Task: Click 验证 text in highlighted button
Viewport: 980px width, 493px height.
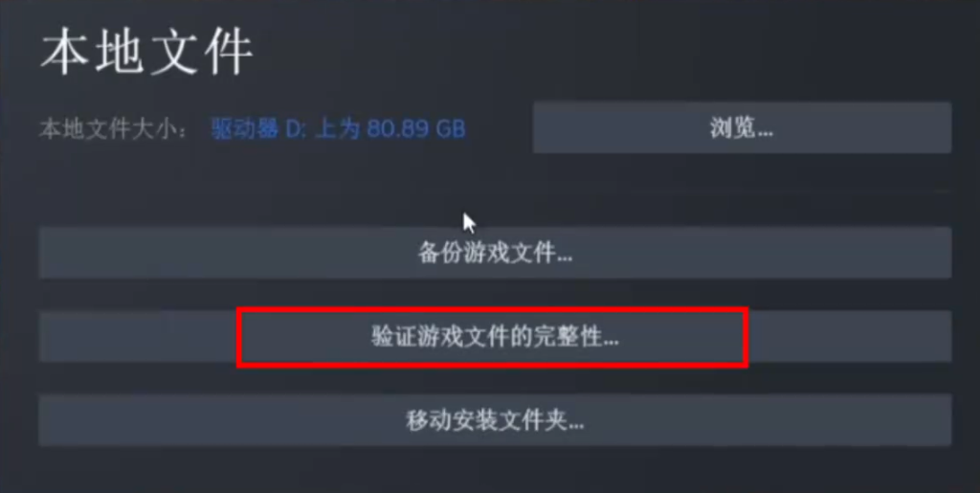Action: (x=394, y=337)
